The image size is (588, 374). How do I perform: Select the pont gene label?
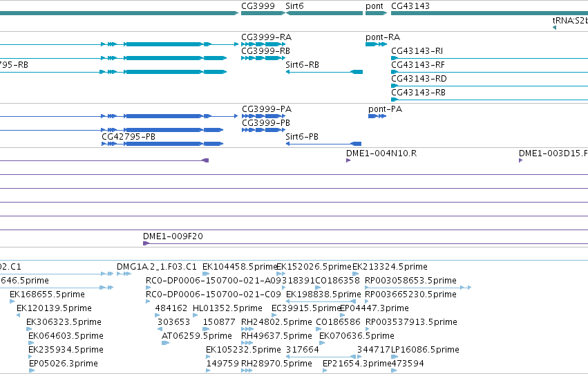pyautogui.click(x=374, y=6)
